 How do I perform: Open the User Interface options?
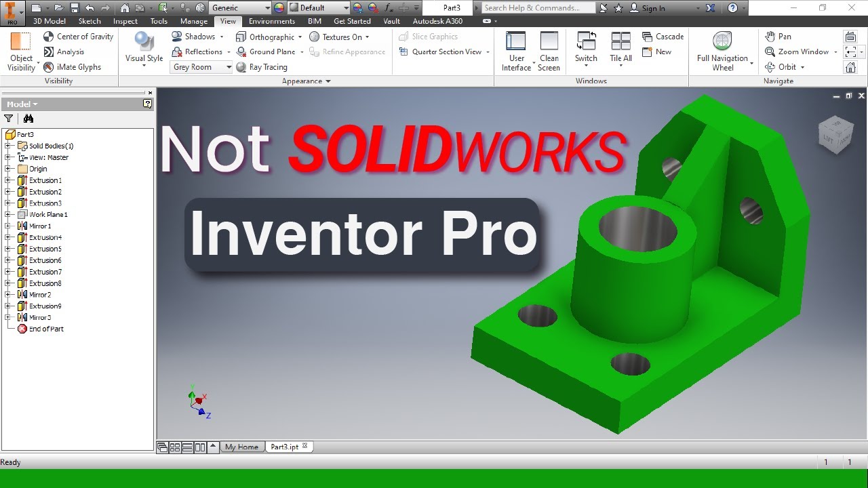[517, 52]
